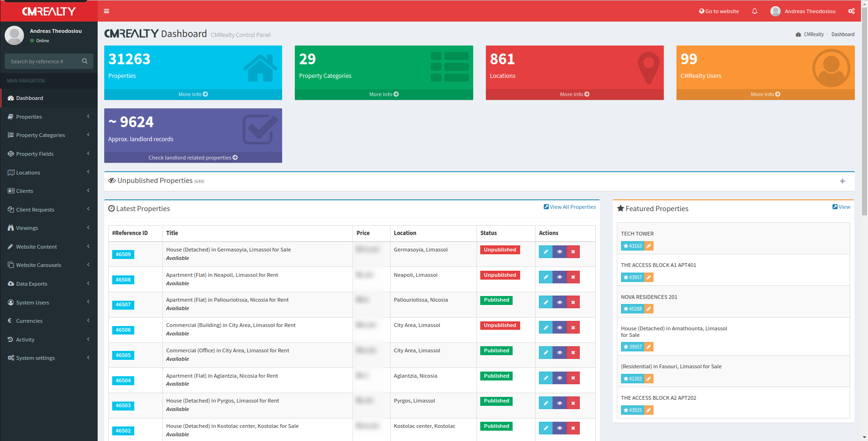868x441 pixels.
Task: Click Go to website link
Action: click(719, 11)
